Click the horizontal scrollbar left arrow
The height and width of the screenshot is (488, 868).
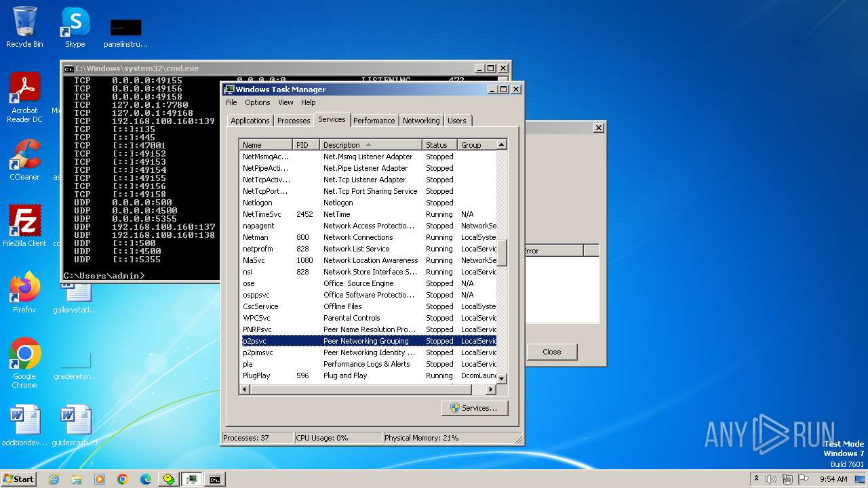[x=245, y=390]
